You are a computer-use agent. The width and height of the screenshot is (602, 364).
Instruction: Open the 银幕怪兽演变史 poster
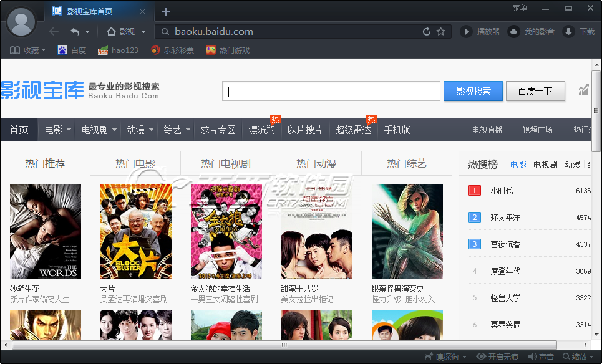(407, 232)
